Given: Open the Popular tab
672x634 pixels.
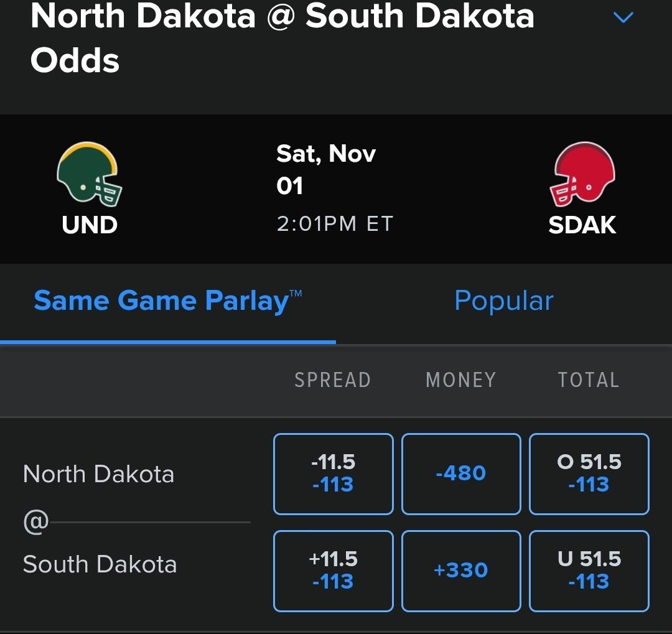Looking at the screenshot, I should pos(503,301).
